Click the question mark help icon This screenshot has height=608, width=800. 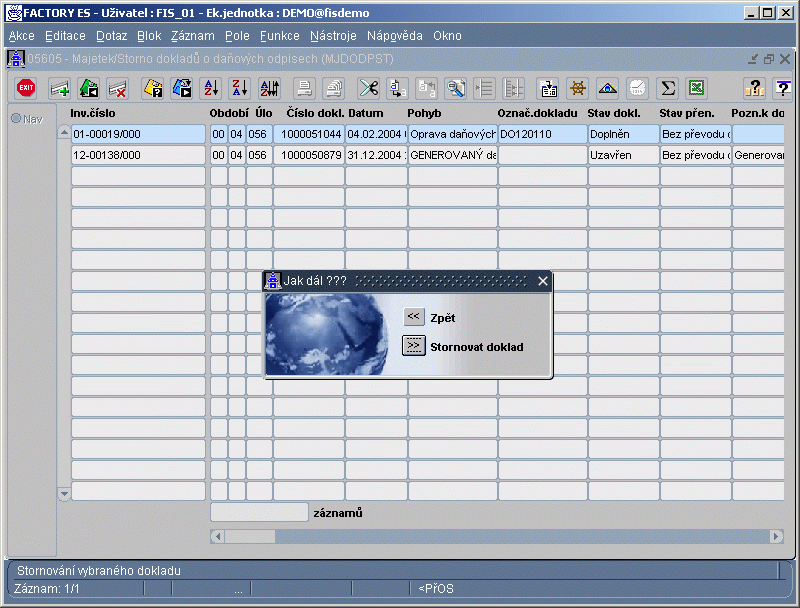754,88
